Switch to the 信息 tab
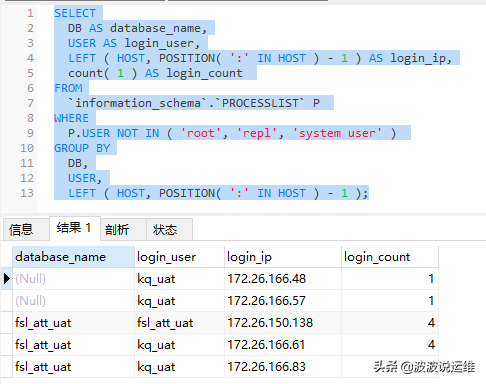 coord(26,229)
